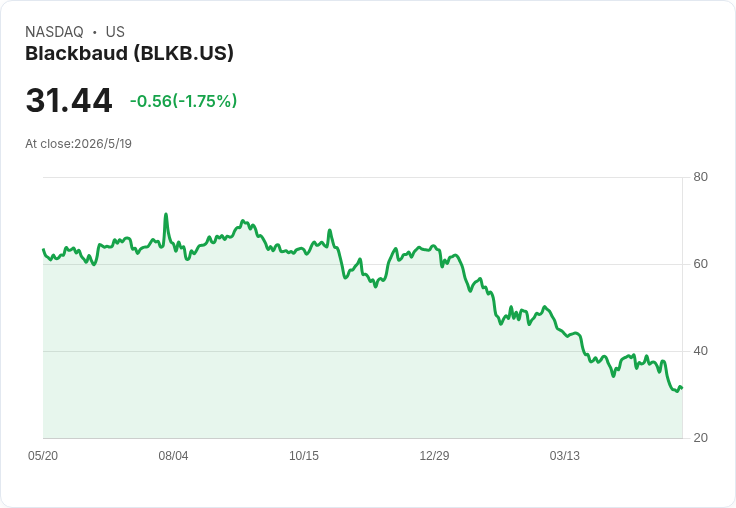Click the 08/04 date axis label

[x=173, y=455]
